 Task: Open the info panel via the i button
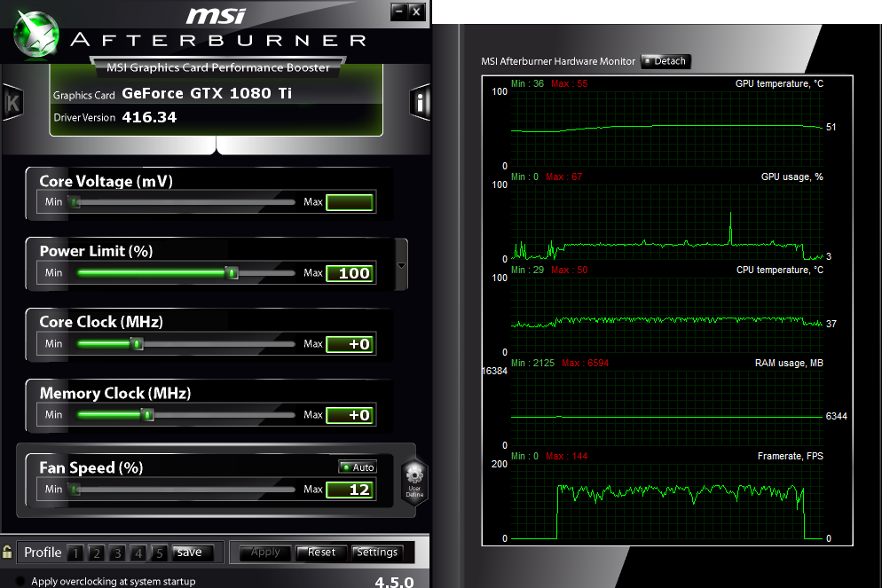click(x=420, y=102)
